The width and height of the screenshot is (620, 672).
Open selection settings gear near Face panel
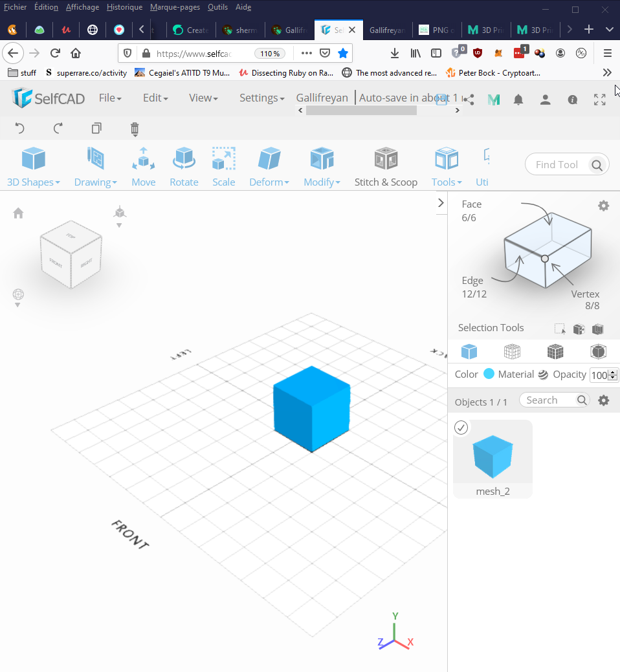[x=604, y=206]
